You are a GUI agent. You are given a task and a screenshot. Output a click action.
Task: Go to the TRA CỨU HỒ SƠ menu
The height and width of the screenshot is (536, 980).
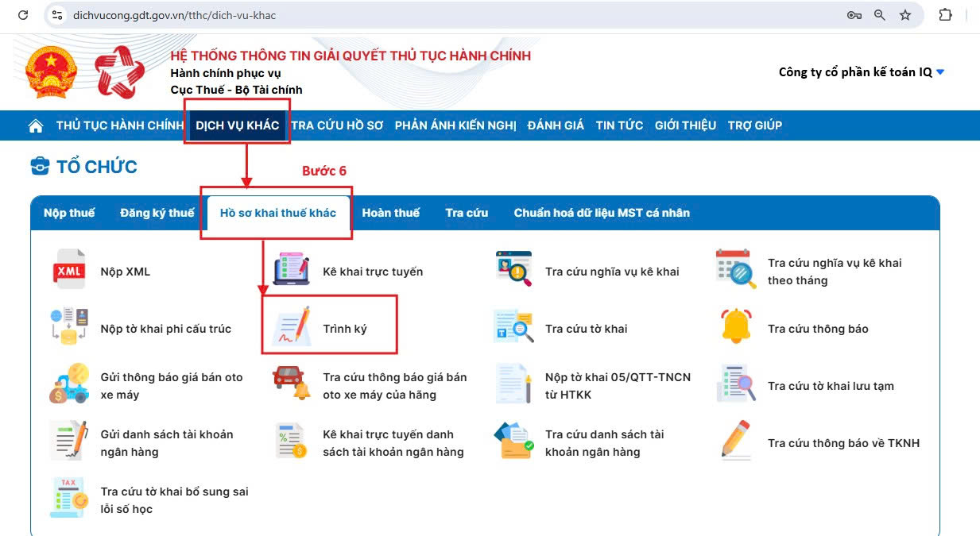pos(337,125)
